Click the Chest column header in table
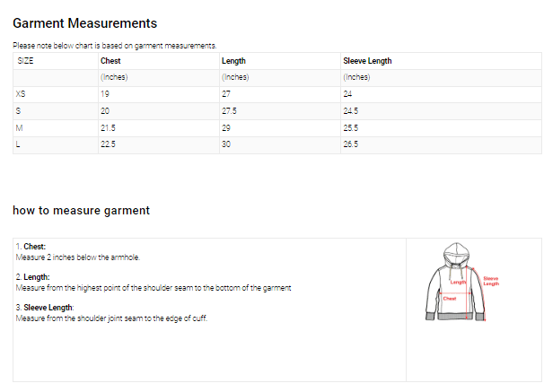Image resolution: width=544 pixels, height=392 pixels. pos(110,61)
